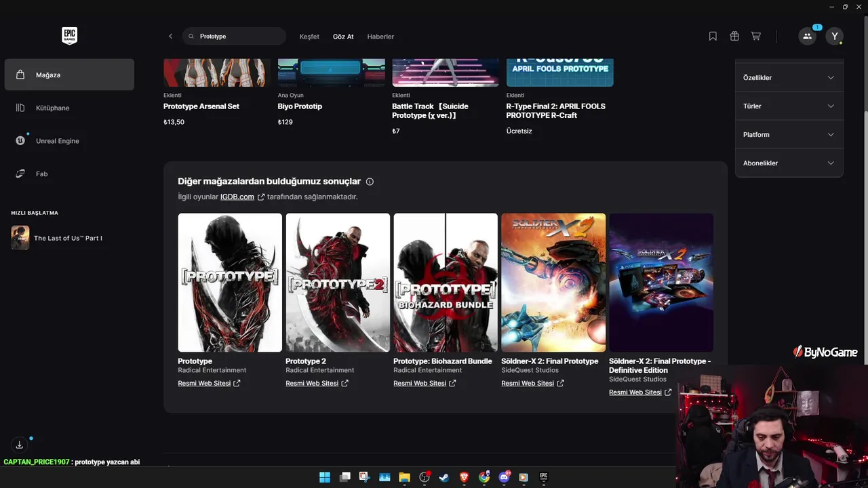Select Mağaza in the sidebar
This screenshot has height=488, width=868.
coord(69,75)
